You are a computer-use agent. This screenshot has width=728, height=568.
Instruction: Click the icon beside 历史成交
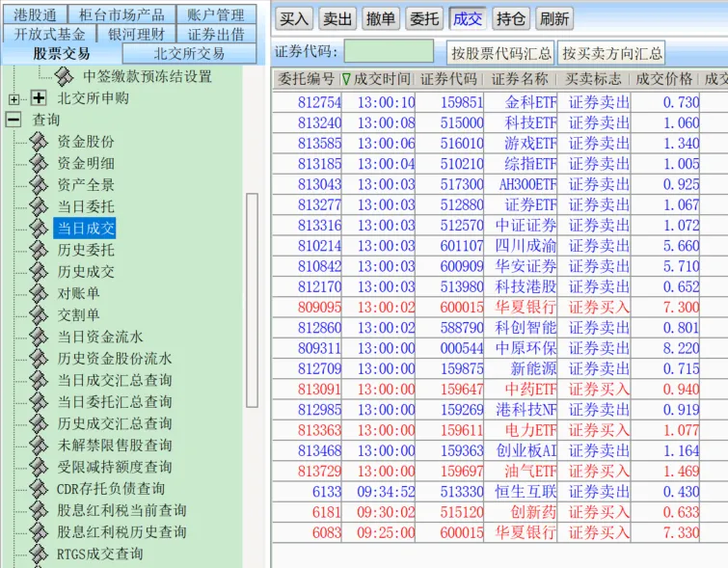pyautogui.click(x=39, y=272)
